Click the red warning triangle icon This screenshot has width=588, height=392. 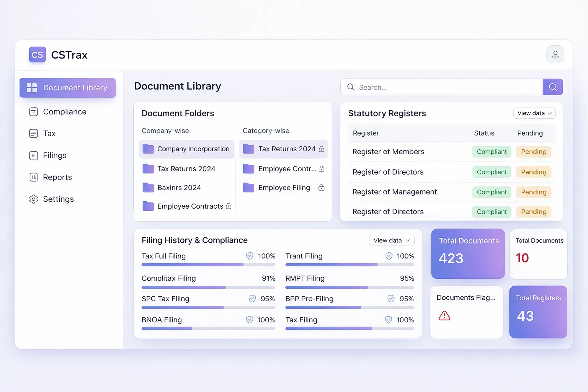pyautogui.click(x=444, y=316)
